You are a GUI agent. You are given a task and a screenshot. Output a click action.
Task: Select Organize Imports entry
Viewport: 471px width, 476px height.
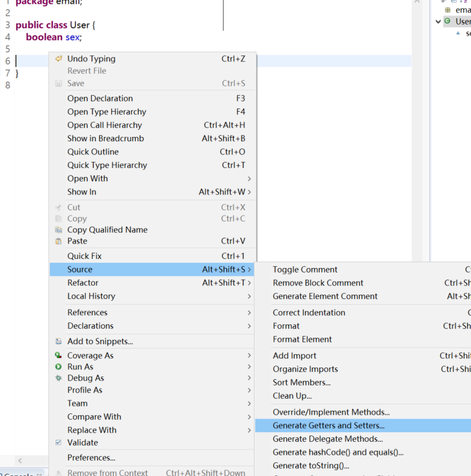(363, 369)
